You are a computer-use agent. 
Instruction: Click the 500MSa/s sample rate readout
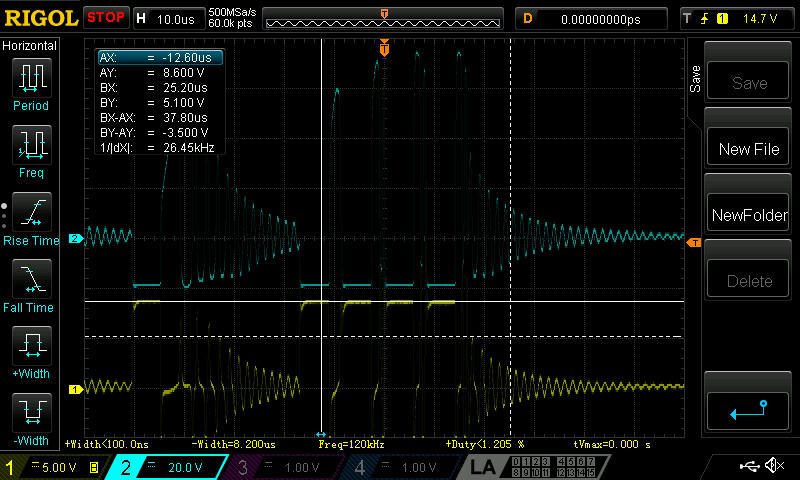coord(232,12)
